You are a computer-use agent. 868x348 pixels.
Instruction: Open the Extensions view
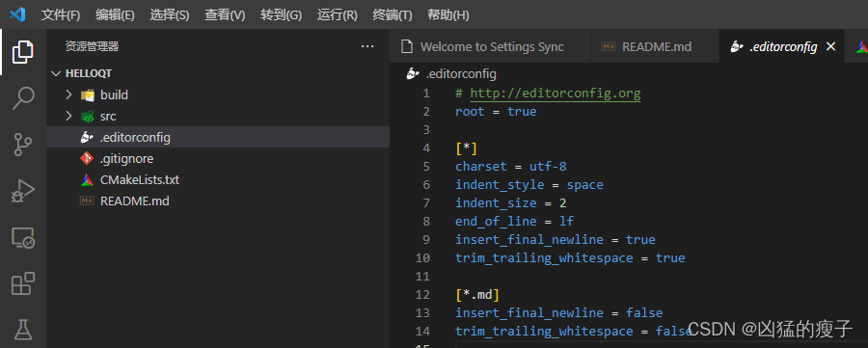pos(23,283)
